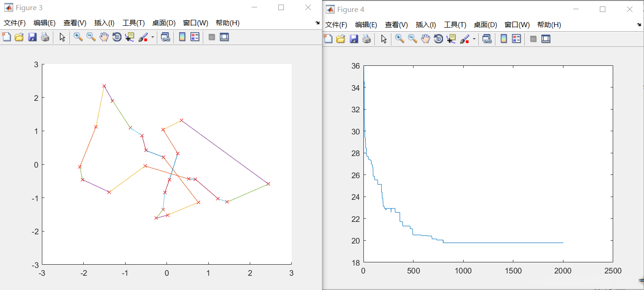This screenshot has width=644, height=290.
Task: Open 插入(I) menu in Figure 3
Action: coord(104,23)
